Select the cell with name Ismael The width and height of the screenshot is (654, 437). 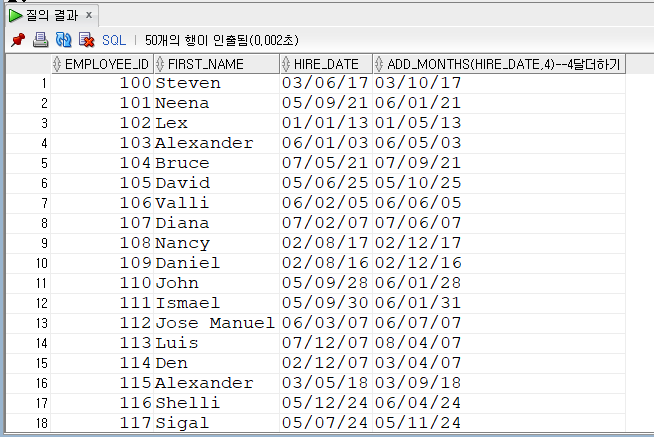216,304
